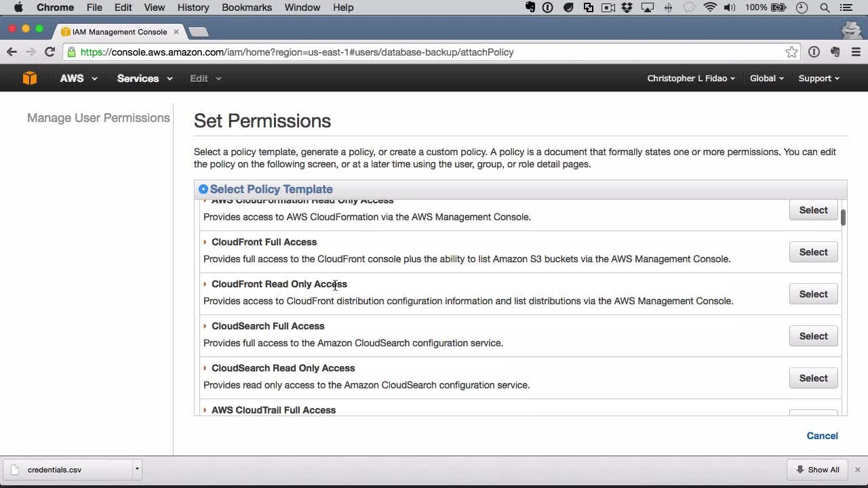Open the Bluetooth status menu
This screenshot has width=868, height=488.
[669, 7]
